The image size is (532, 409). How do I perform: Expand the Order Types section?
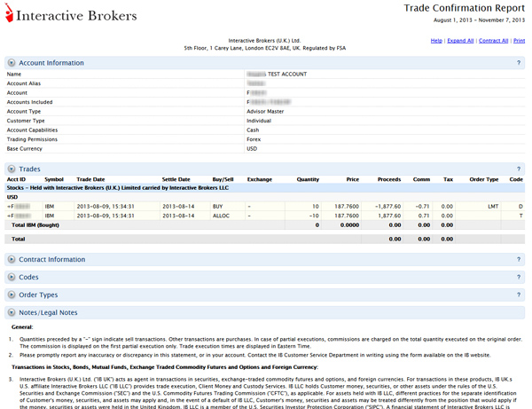(x=11, y=295)
